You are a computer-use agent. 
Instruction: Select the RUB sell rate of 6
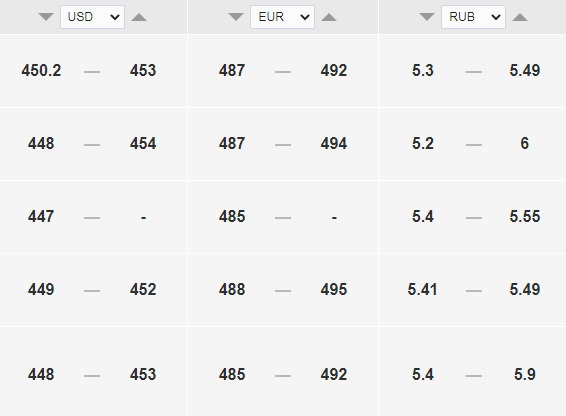coord(524,143)
